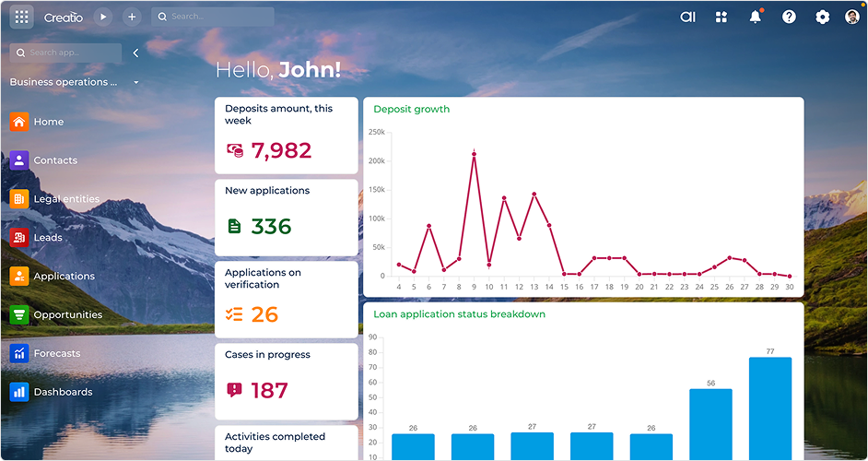The width and height of the screenshot is (868, 461).
Task: Open the app launcher grid icon
Action: (22, 17)
